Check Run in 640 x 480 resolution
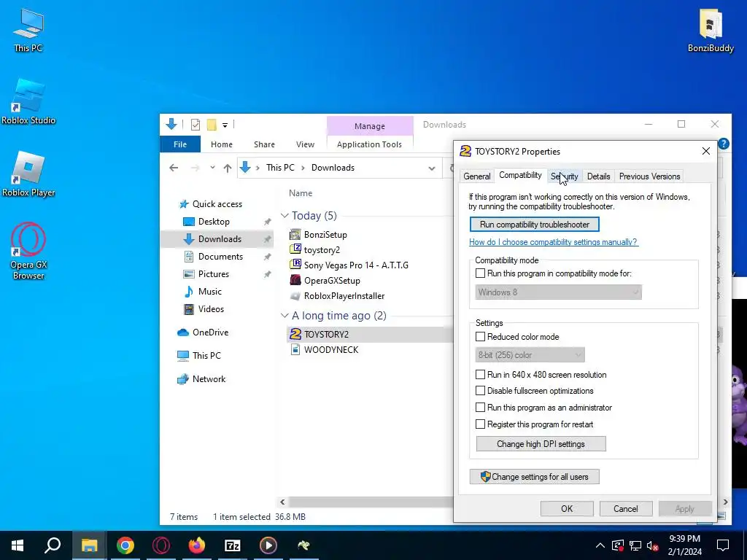 pyautogui.click(x=480, y=375)
